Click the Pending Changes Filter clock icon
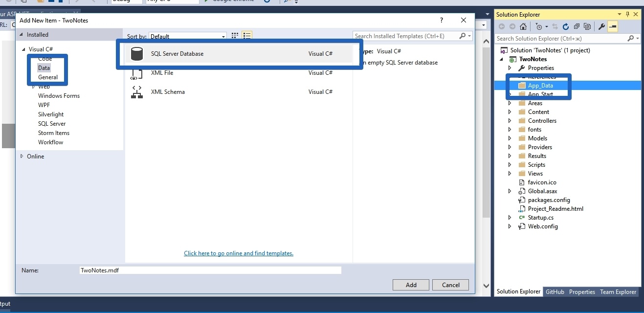 click(x=538, y=26)
